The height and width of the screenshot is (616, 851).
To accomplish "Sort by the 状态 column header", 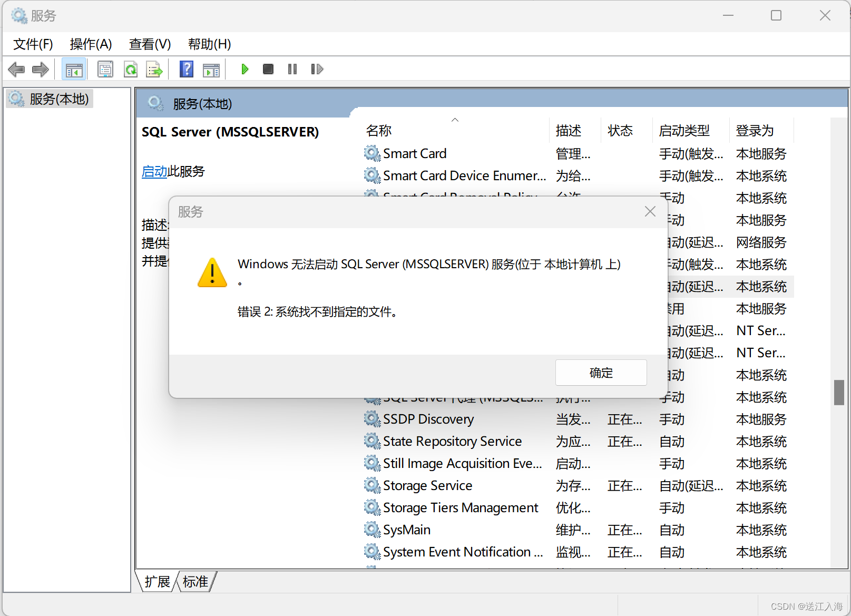I will pos(626,130).
